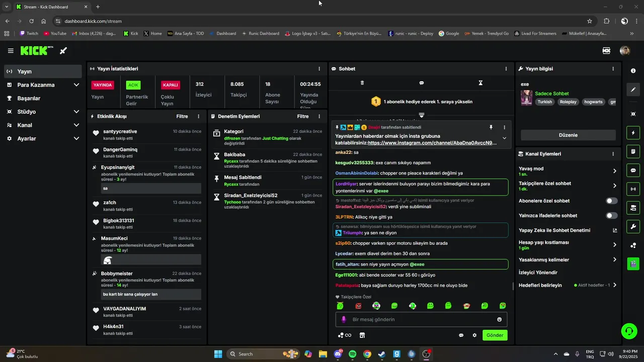Open the Kanal Eylemleri panel options menu
The image size is (644, 362).
613,154
